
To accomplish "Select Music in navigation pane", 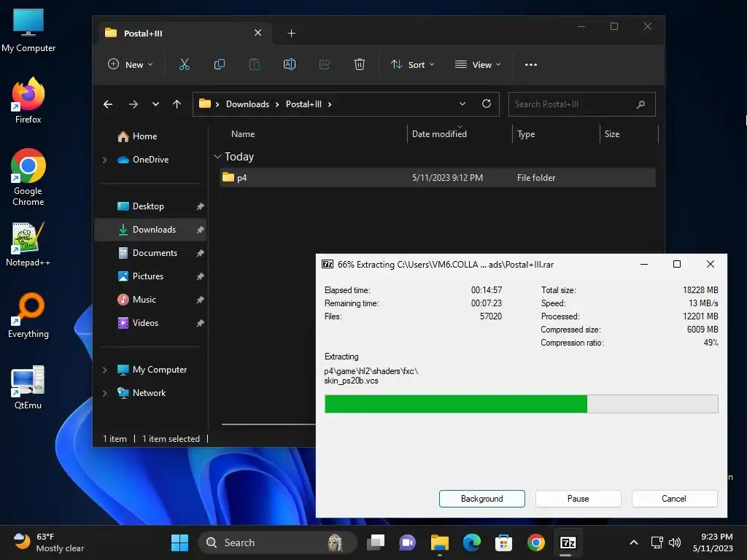I will pyautogui.click(x=150, y=300).
